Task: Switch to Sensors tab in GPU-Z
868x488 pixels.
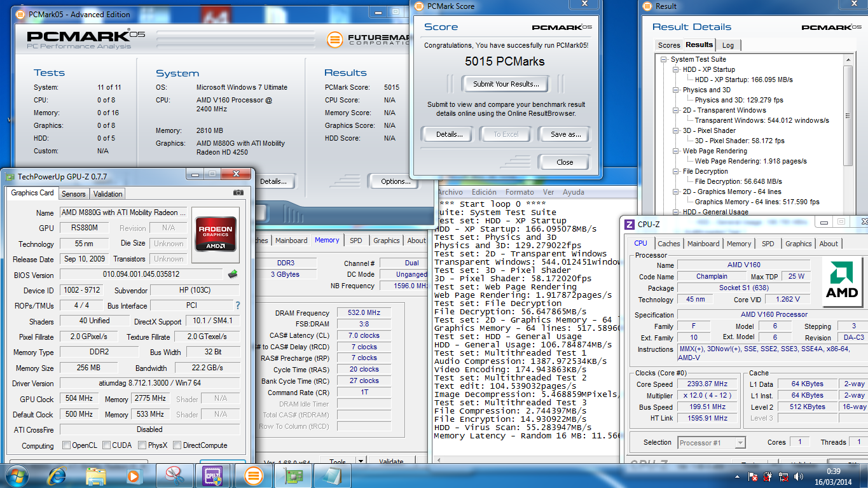Action: tap(73, 194)
